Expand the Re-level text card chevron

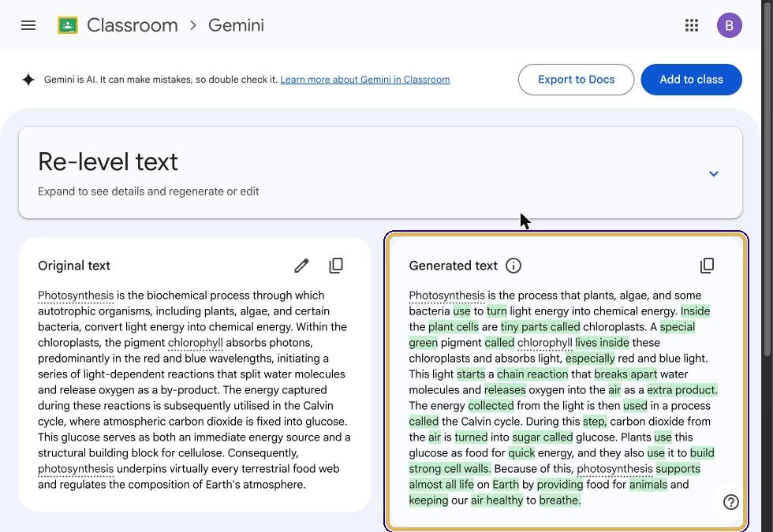tap(713, 173)
